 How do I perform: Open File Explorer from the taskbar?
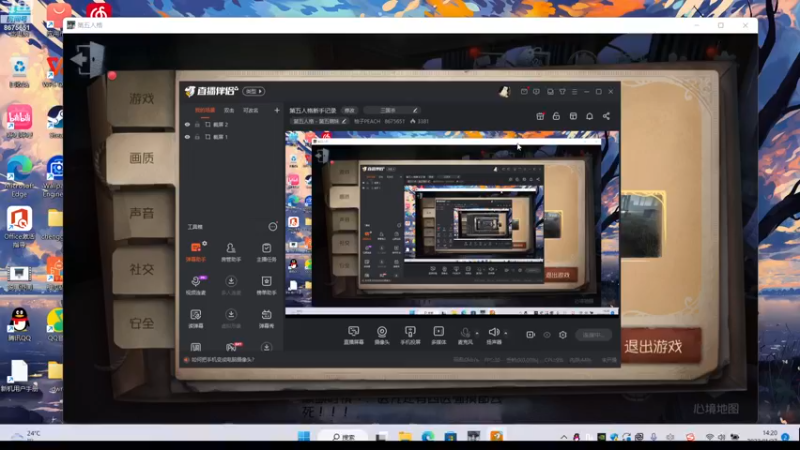click(405, 437)
